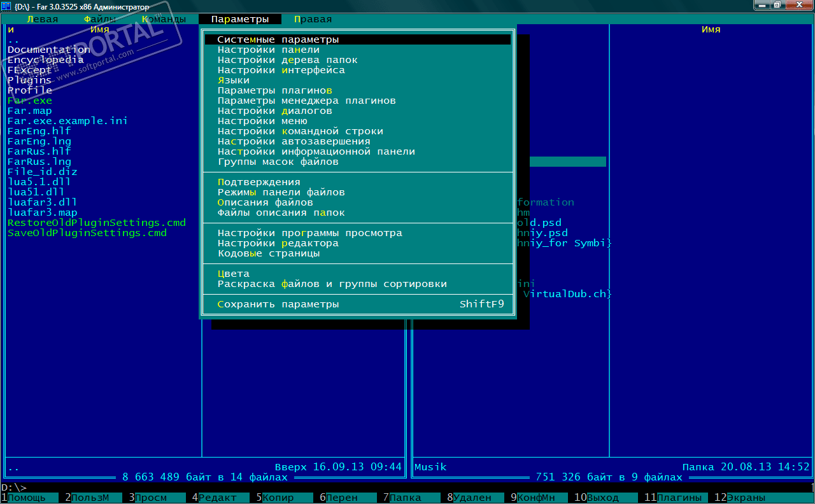
Task: Select Параметры плагинов
Action: (358, 90)
